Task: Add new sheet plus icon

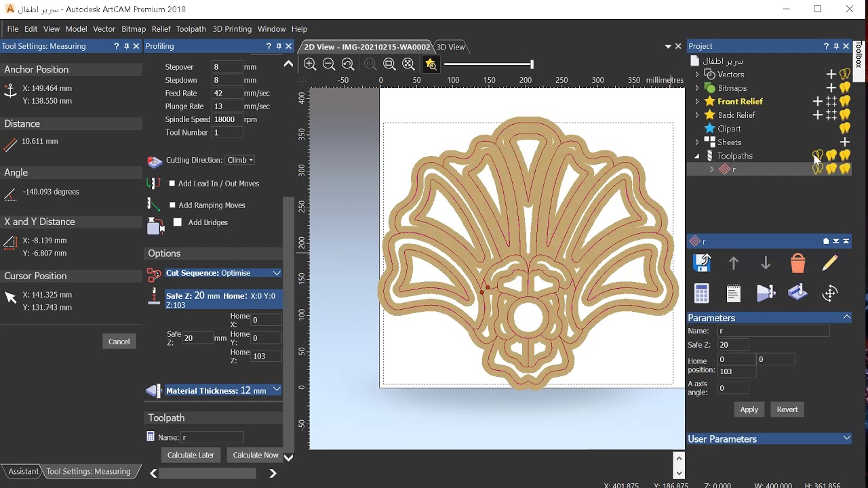Action: 845,142
